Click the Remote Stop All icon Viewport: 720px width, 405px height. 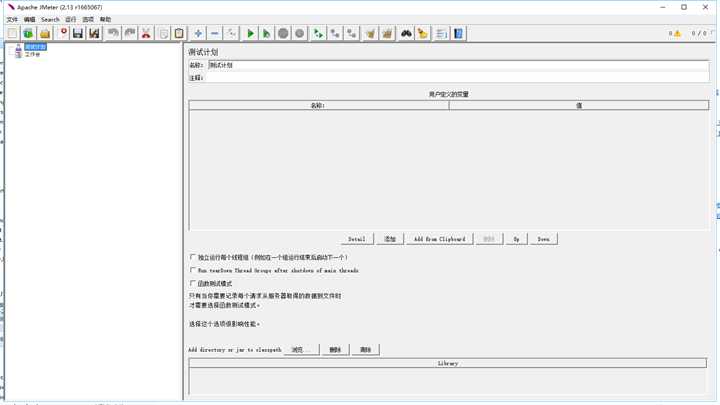pyautogui.click(x=335, y=34)
